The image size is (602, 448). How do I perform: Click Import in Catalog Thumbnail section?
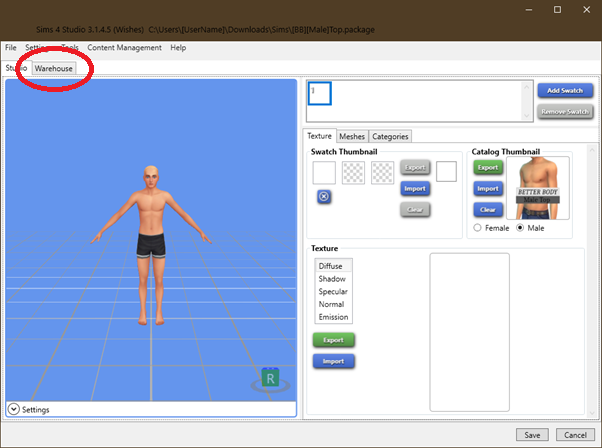(488, 188)
